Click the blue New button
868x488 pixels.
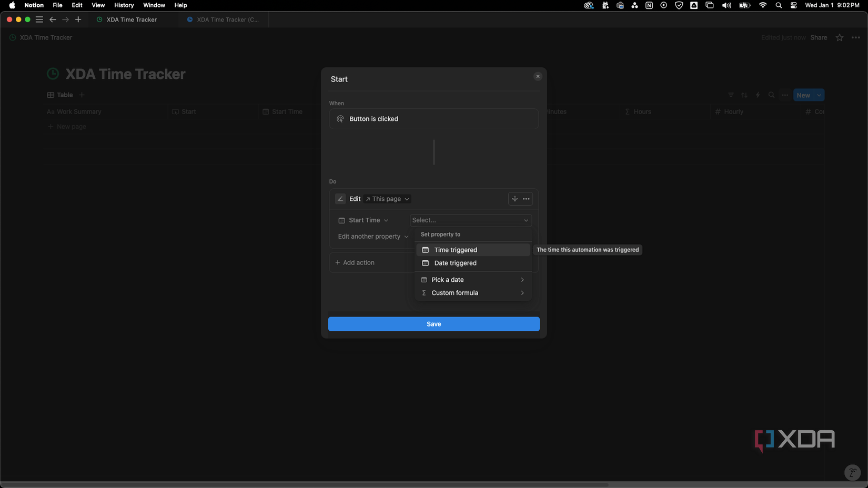(803, 95)
